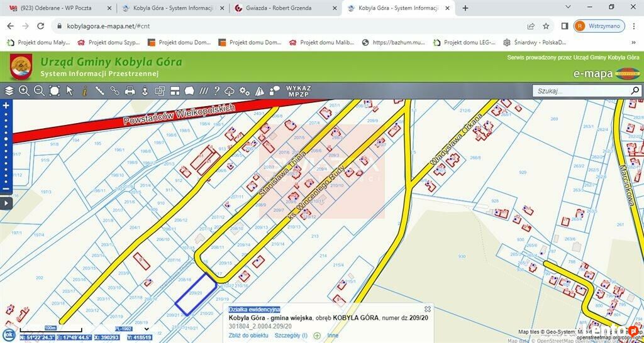Select the distance measuring ruler tool
The width and height of the screenshot is (644, 343).
(99, 90)
